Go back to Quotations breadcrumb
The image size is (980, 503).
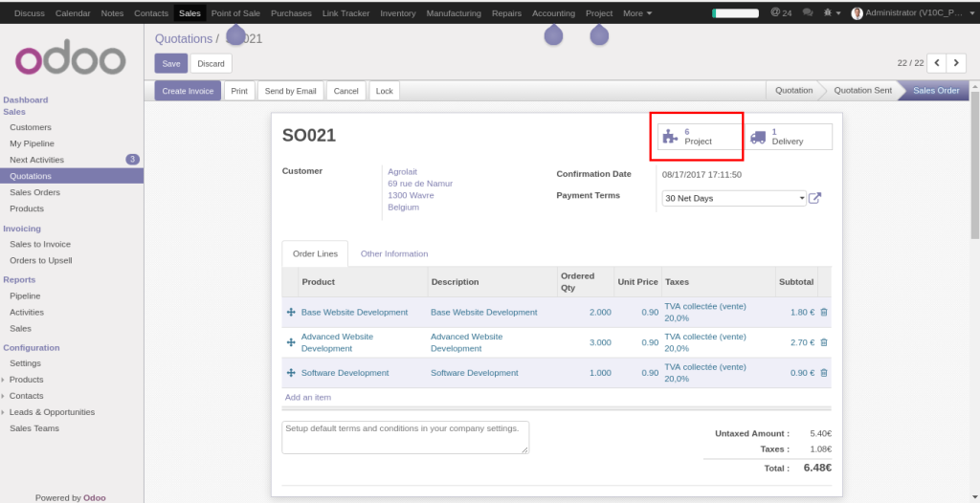[184, 39]
